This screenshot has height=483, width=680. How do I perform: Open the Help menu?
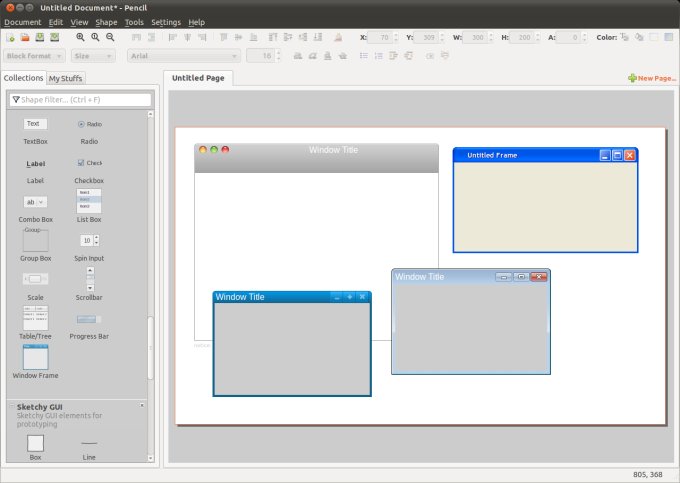click(x=196, y=22)
